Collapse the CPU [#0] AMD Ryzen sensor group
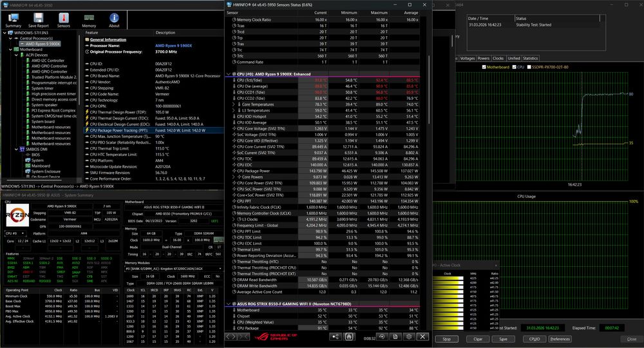 pos(229,75)
